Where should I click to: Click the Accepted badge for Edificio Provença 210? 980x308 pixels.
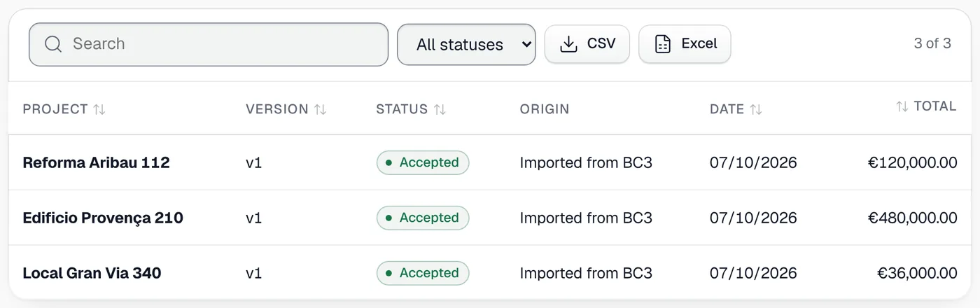423,218
